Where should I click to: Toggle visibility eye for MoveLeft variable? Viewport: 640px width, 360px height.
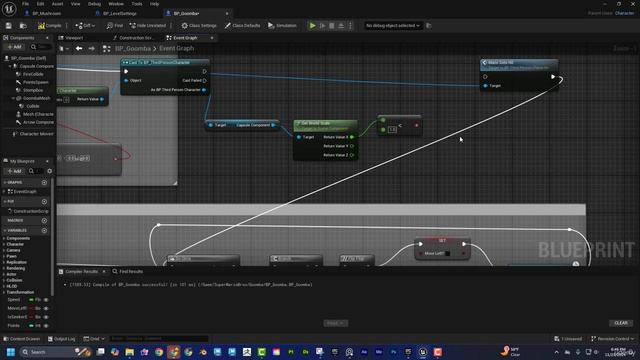pyautogui.click(x=46, y=309)
